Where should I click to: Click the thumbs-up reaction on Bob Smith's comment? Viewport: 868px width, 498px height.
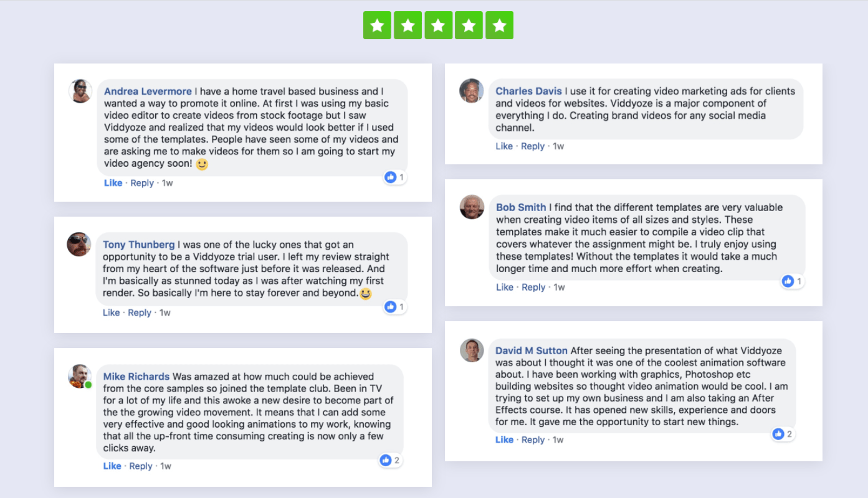(788, 281)
